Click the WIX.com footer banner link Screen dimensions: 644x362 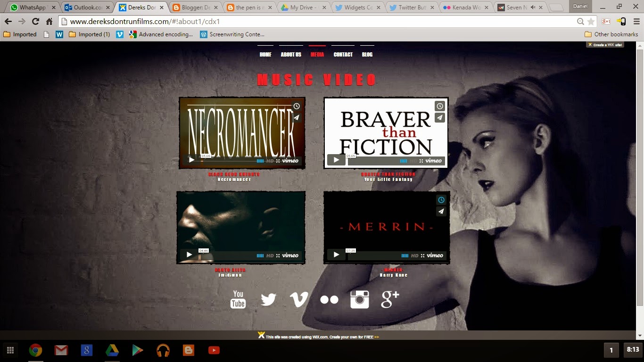pos(319,337)
